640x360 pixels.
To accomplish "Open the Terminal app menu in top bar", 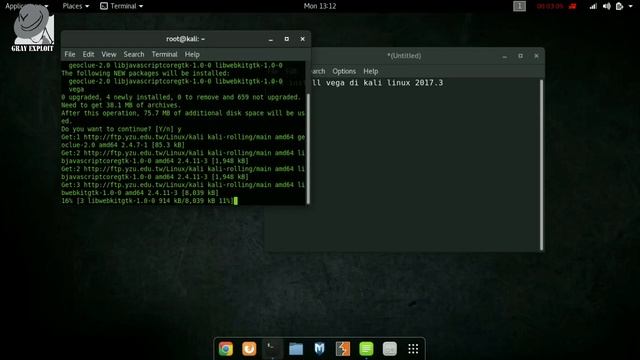I will tap(122, 6).
